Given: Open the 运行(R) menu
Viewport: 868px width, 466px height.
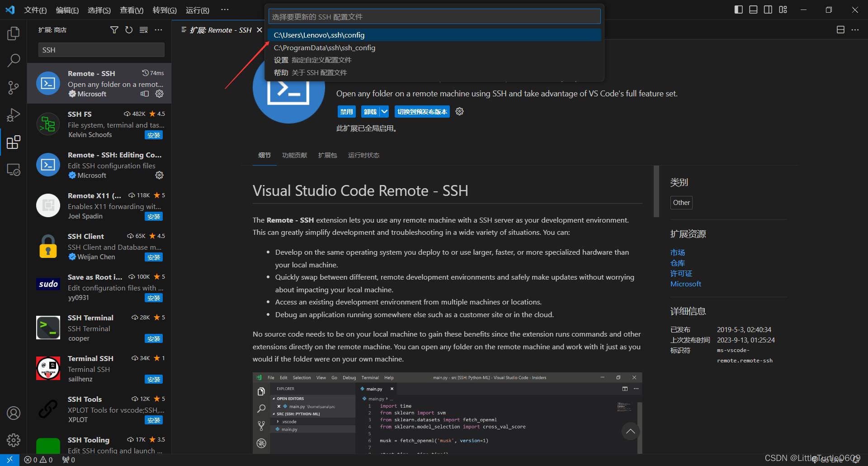Looking at the screenshot, I should pyautogui.click(x=198, y=10).
